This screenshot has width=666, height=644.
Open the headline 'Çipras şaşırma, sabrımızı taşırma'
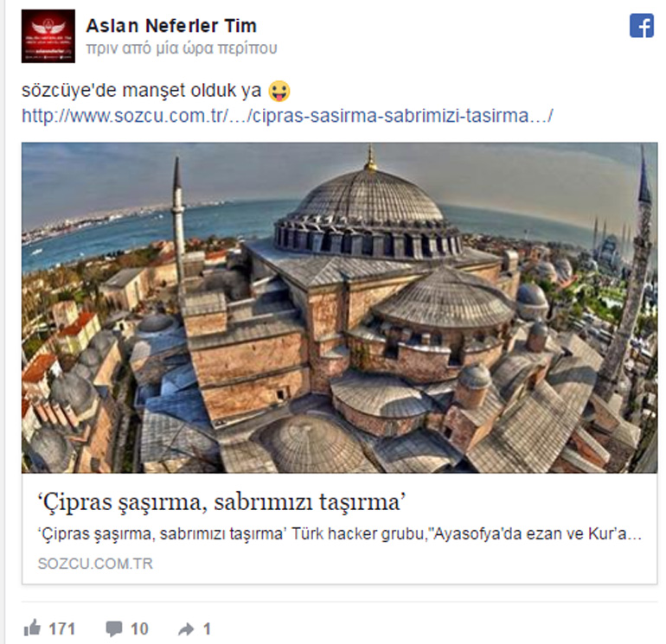point(221,502)
